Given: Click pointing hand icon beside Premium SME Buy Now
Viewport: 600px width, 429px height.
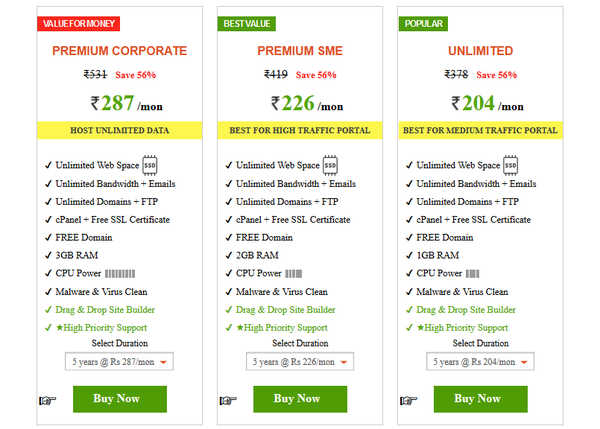Looking at the screenshot, I should (x=228, y=400).
